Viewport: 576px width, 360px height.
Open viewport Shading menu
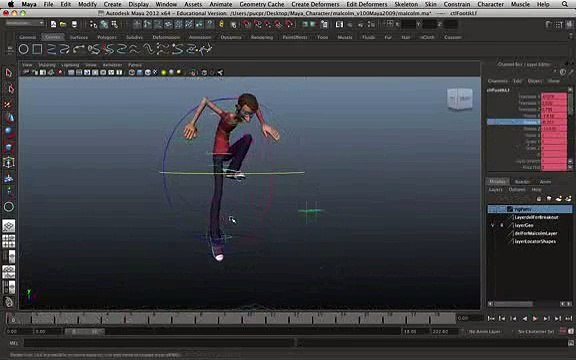[47, 65]
